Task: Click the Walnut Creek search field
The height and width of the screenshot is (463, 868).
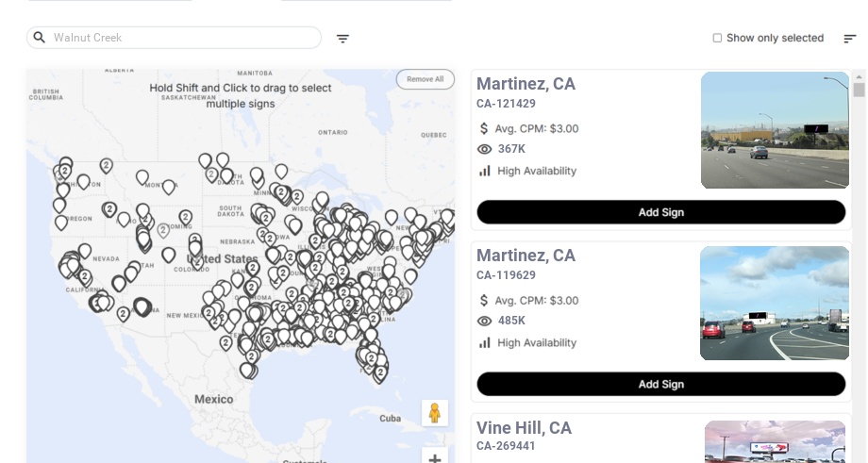Action: pos(179,38)
